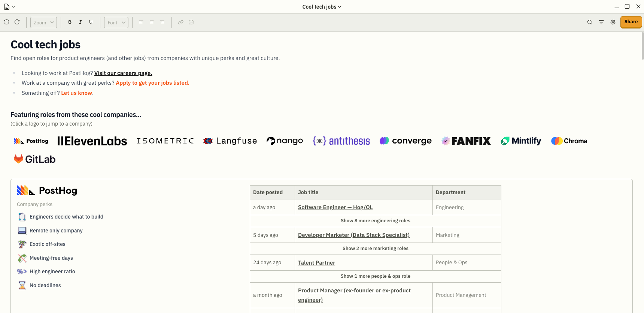Screen dimensions: 644x313
Task: Click the Let us know link
Action: pyautogui.click(x=76, y=93)
